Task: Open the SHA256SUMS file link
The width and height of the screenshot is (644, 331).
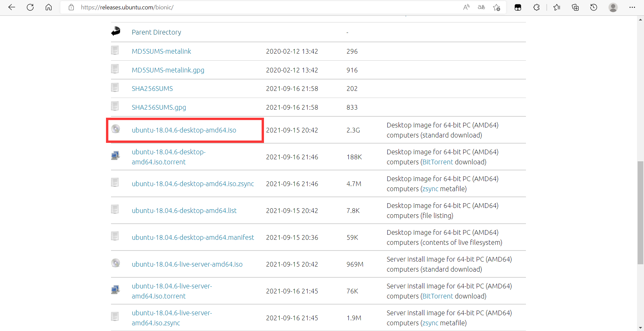Action: tap(152, 89)
